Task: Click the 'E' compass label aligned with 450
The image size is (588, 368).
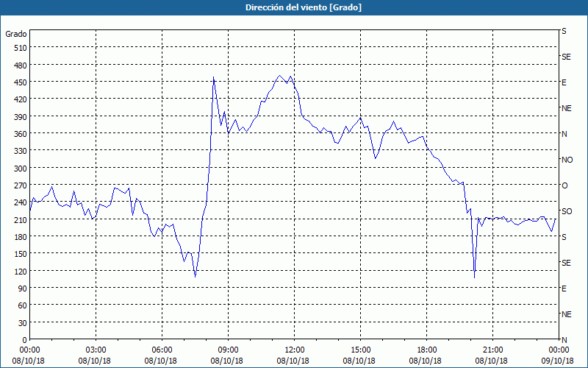Action: [564, 82]
